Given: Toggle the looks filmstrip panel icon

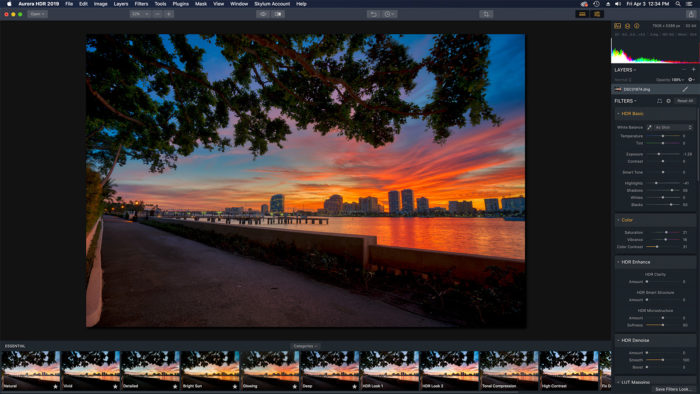Looking at the screenshot, I should click(582, 14).
